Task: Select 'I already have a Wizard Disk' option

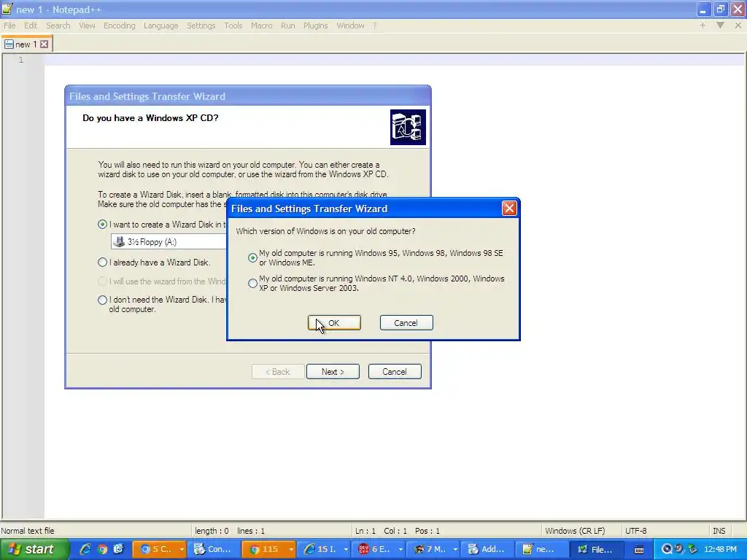Action: coord(102,262)
